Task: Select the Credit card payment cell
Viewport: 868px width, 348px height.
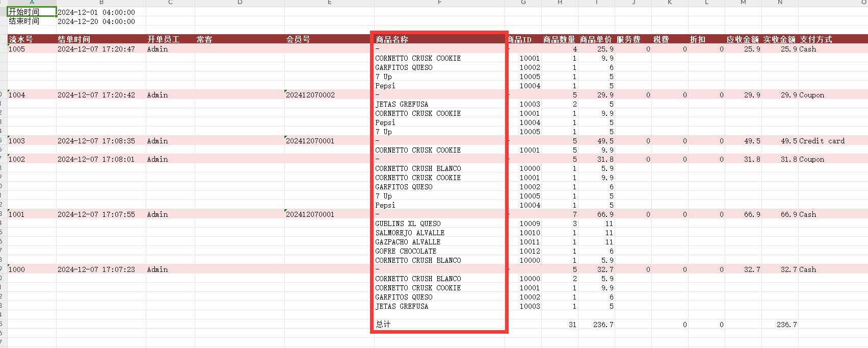Action: pos(822,141)
